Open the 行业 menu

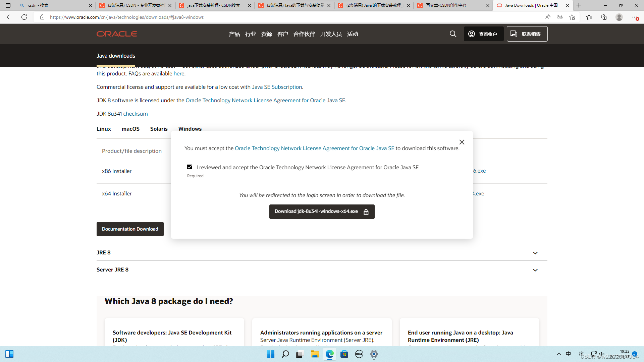coord(251,34)
